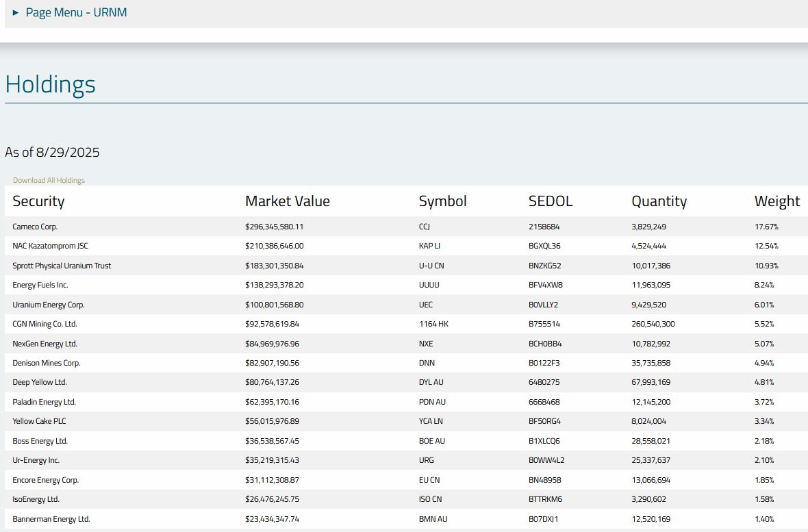Click the market value $92,578,619.84
The height and width of the screenshot is (532, 808).
pyautogui.click(x=272, y=325)
